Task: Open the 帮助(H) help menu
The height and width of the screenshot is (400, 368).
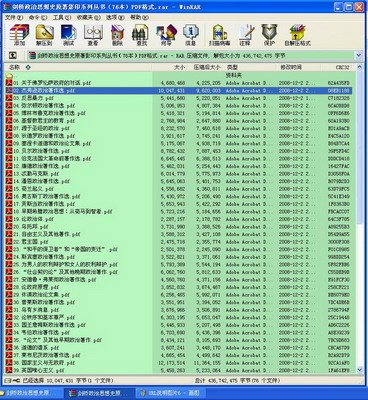Action: pos(139,17)
